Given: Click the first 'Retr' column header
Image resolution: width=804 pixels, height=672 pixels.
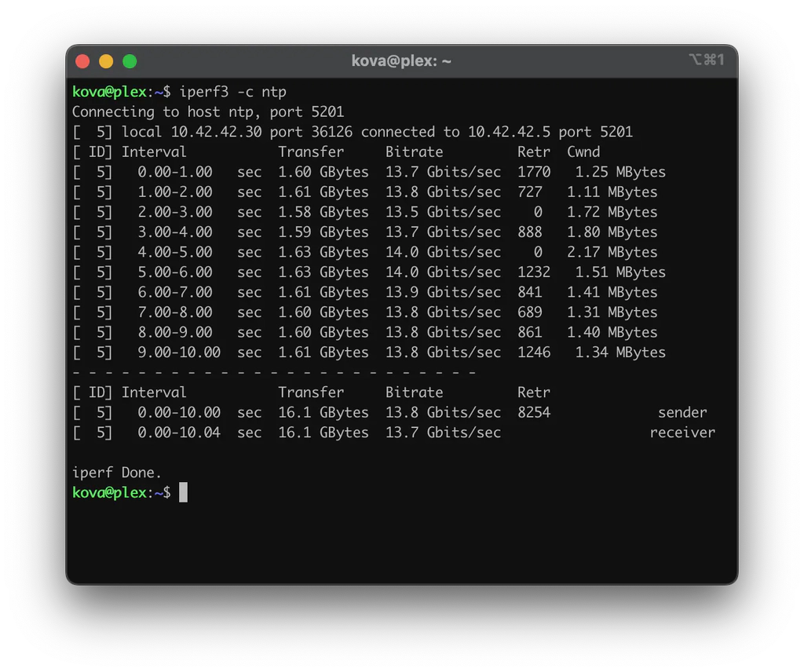Looking at the screenshot, I should tap(534, 152).
